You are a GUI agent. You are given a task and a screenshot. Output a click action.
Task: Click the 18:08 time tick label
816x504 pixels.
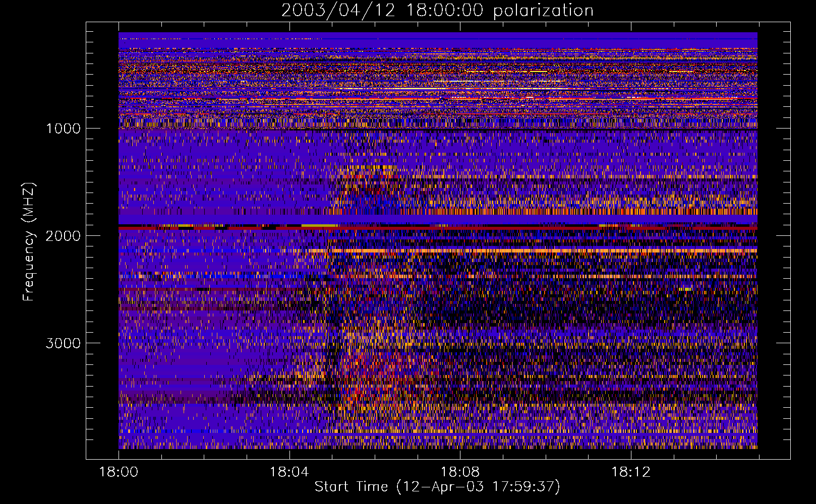point(460,472)
